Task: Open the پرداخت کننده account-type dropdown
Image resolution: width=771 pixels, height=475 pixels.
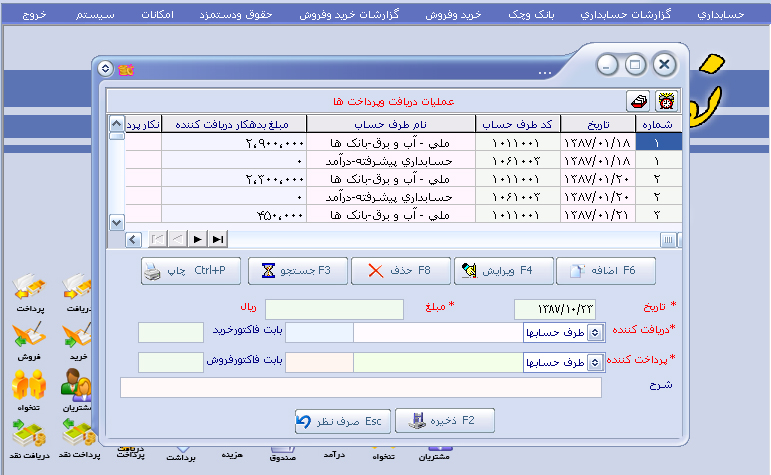Action: [593, 363]
